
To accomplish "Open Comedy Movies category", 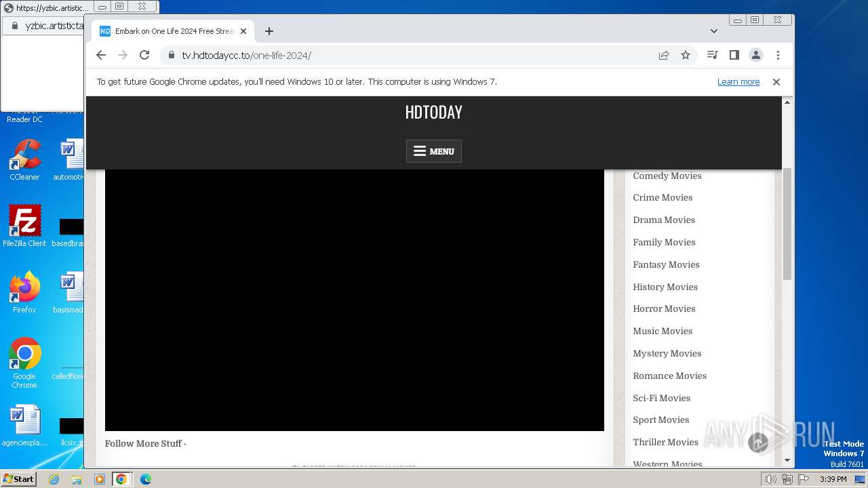I will tap(667, 176).
